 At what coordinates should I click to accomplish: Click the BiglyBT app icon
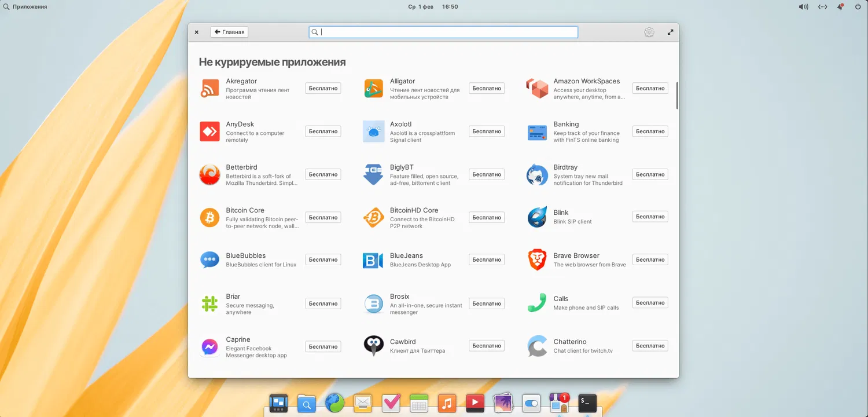(373, 174)
